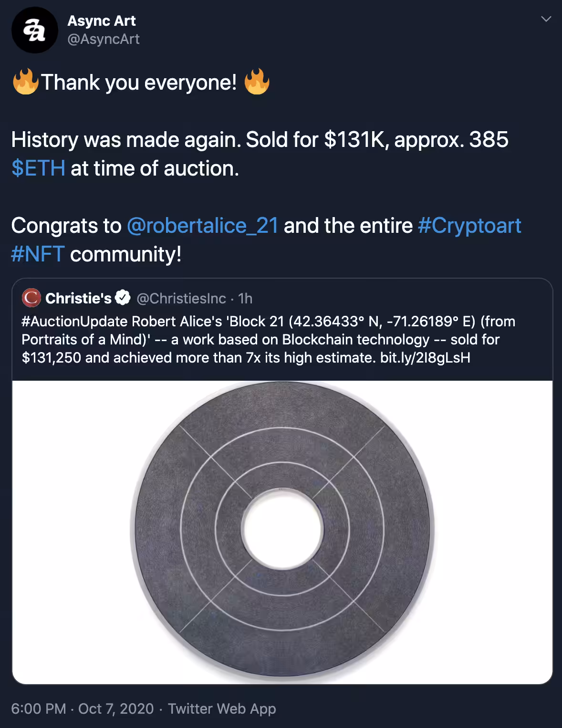Visit the @robertalice_21 mention
562x728 pixels.
pos(202,225)
